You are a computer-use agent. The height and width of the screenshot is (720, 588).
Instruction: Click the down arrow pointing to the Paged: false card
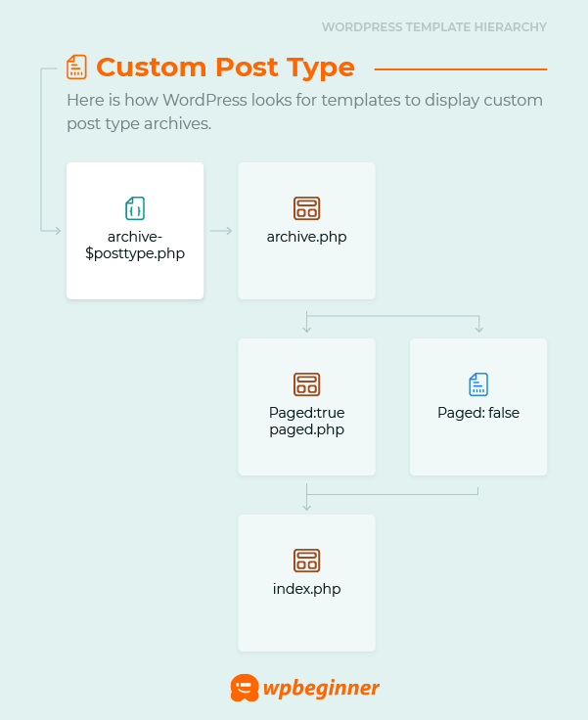pyautogui.click(x=478, y=326)
